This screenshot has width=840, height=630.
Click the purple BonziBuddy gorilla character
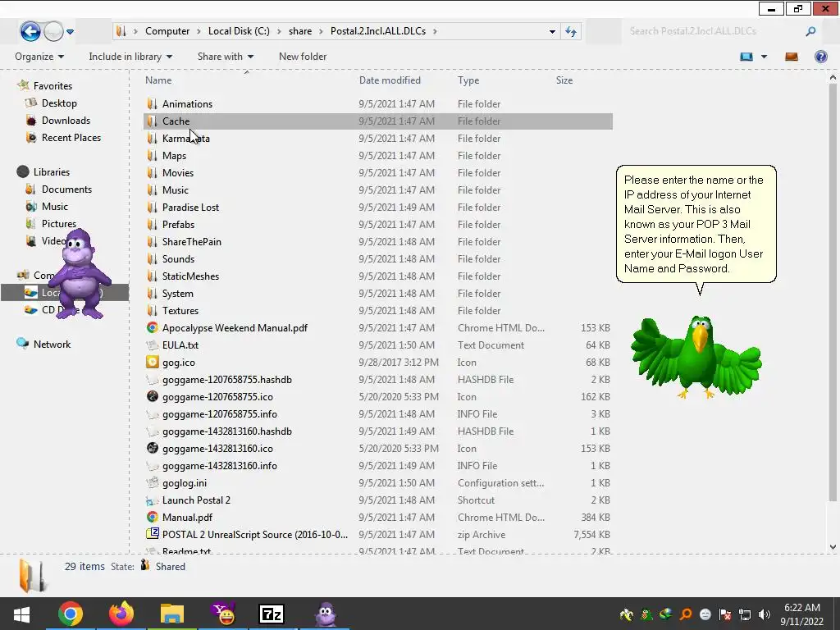click(81, 273)
